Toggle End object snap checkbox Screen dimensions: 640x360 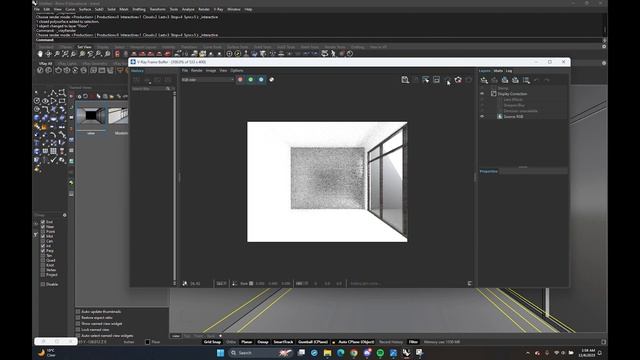43,222
